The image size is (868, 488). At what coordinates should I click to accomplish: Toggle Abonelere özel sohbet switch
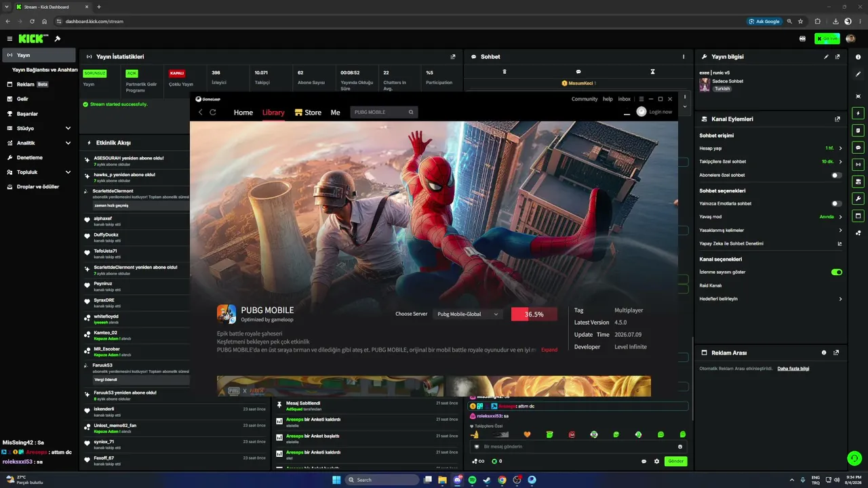[x=837, y=176]
